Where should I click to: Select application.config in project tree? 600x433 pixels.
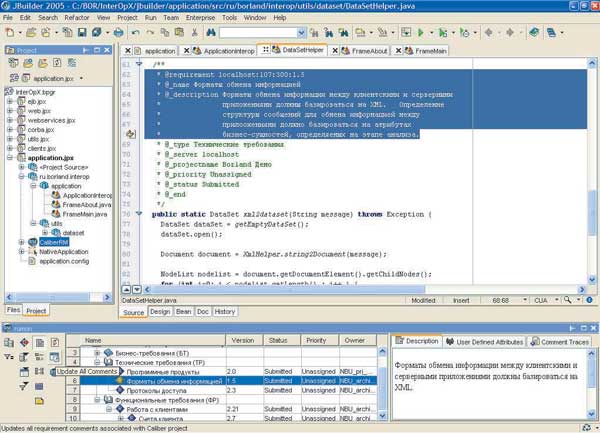tap(64, 261)
